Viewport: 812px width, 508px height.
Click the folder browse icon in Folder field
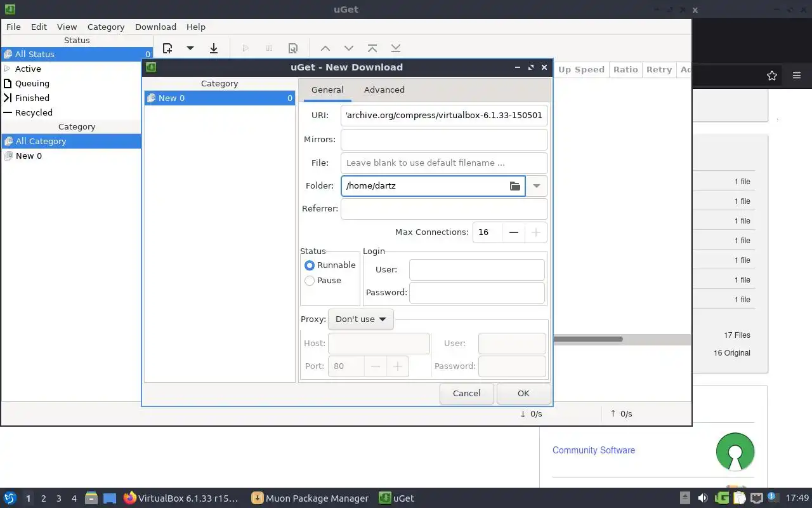click(515, 185)
